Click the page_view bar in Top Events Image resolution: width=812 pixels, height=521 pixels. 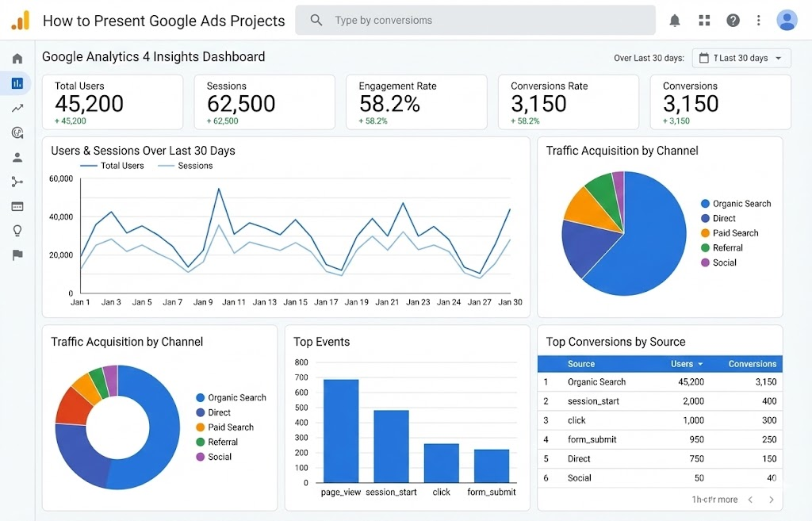pyautogui.click(x=341, y=431)
